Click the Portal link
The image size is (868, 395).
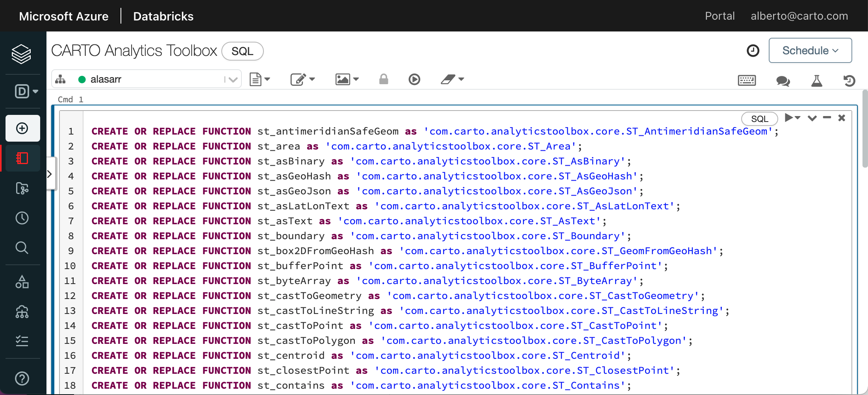(720, 16)
